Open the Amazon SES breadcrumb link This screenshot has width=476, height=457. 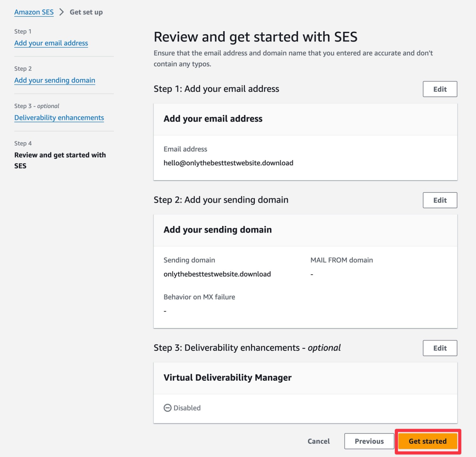click(34, 12)
